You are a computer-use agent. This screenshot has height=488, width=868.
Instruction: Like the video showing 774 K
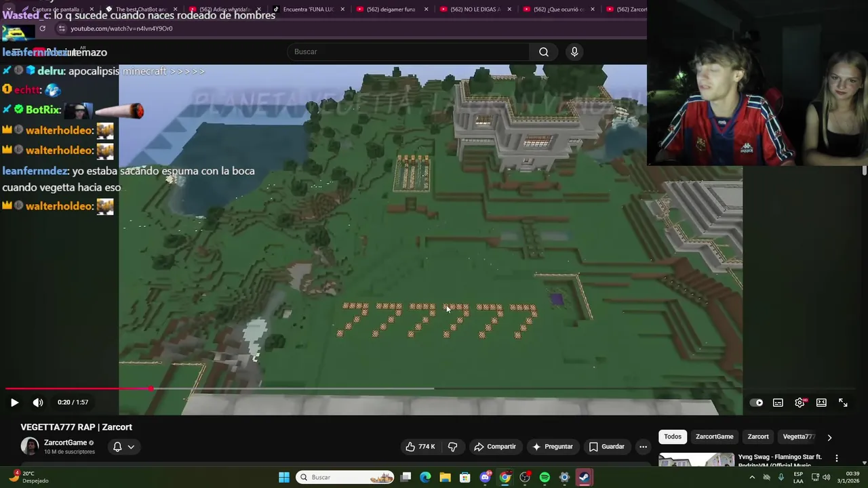[x=420, y=447]
